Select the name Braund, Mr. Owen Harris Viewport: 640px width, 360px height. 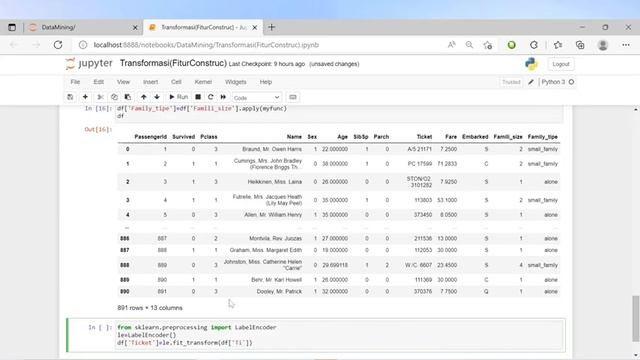point(272,149)
